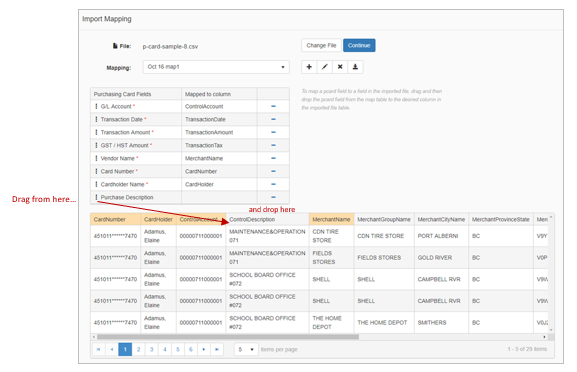Select page 3 in the pager
577x372 pixels.
(152, 349)
